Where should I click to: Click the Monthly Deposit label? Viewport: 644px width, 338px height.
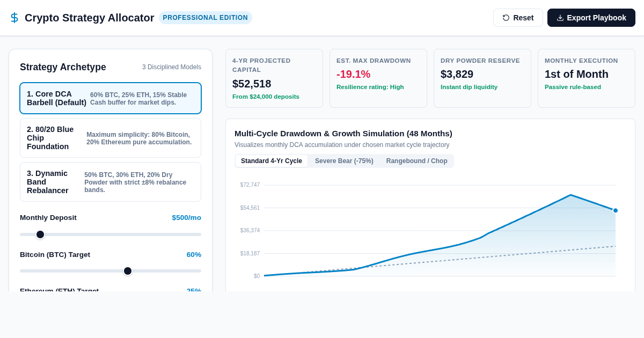[48, 218]
